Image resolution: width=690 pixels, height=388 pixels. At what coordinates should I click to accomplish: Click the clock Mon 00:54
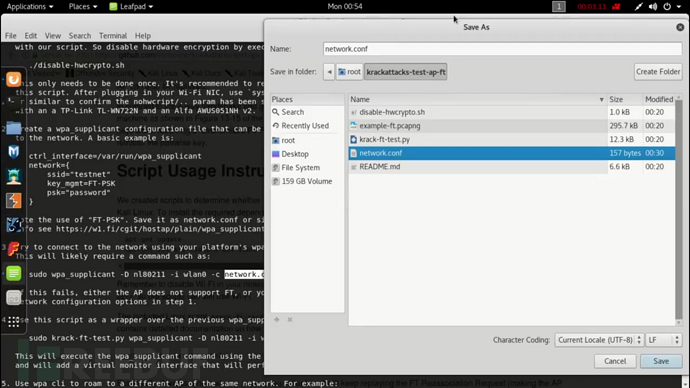tap(345, 6)
